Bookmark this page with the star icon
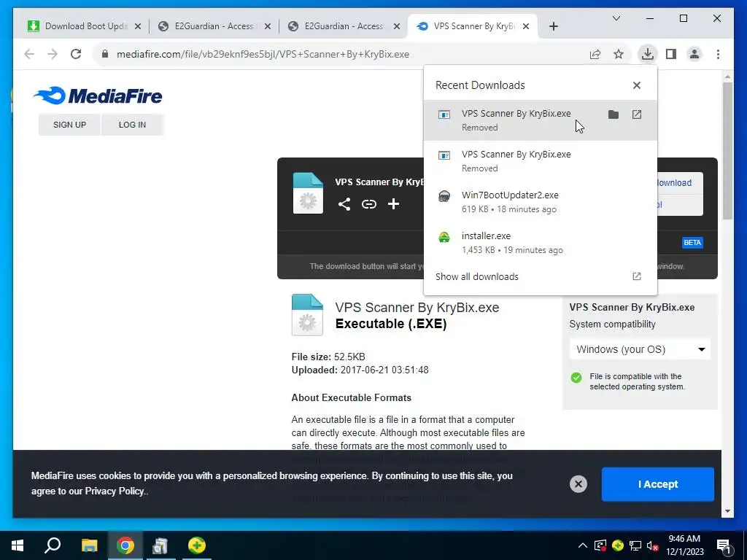 tap(619, 54)
